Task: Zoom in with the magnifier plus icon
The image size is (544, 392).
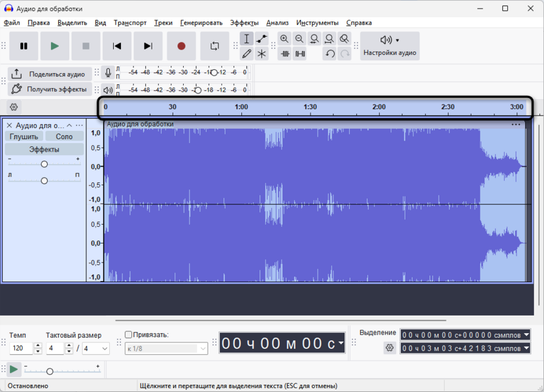Action: pos(284,39)
